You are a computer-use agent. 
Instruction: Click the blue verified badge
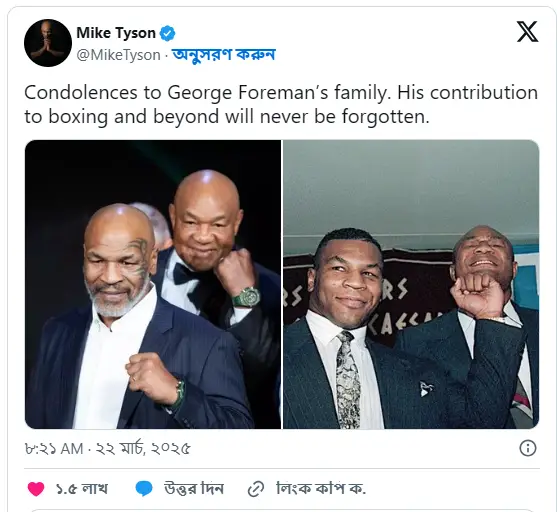pos(168,33)
